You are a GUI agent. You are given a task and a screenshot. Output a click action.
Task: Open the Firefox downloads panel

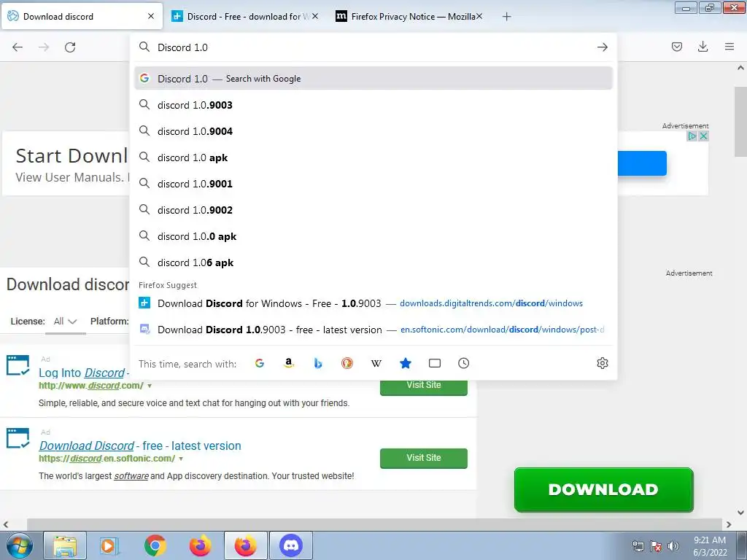pos(703,47)
